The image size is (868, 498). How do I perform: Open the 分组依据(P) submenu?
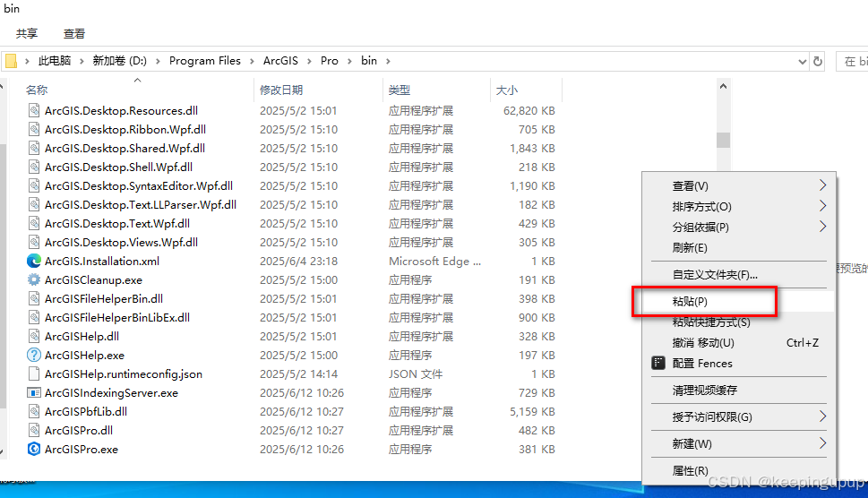pos(738,227)
